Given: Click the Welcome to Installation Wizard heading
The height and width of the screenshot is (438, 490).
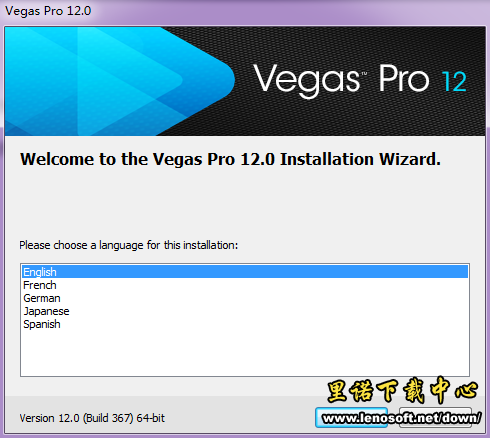Looking at the screenshot, I should pos(230,159).
